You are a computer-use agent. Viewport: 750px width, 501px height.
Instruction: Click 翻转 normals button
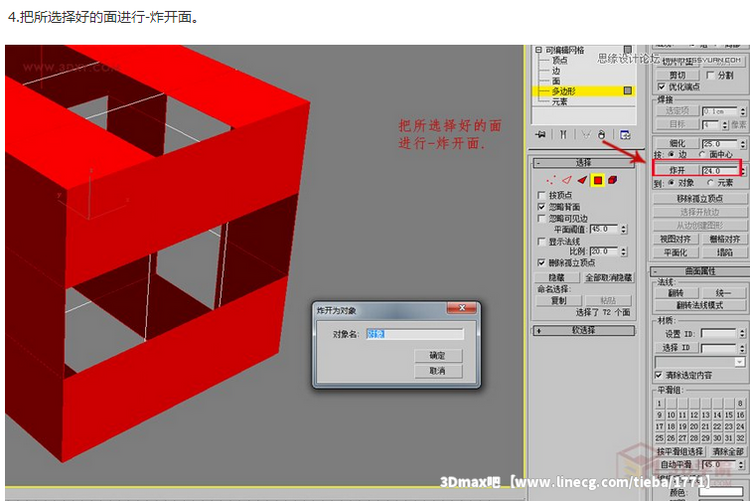point(676,292)
